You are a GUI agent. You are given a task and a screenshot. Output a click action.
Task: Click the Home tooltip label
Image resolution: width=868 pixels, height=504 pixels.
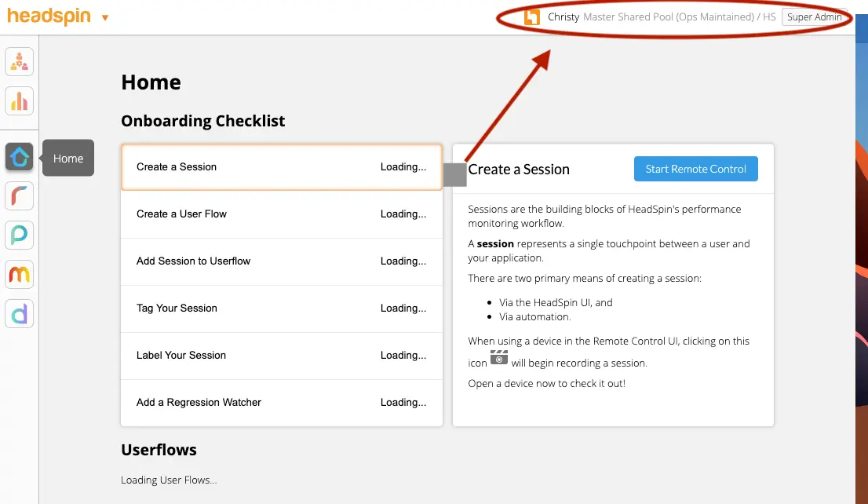point(68,159)
